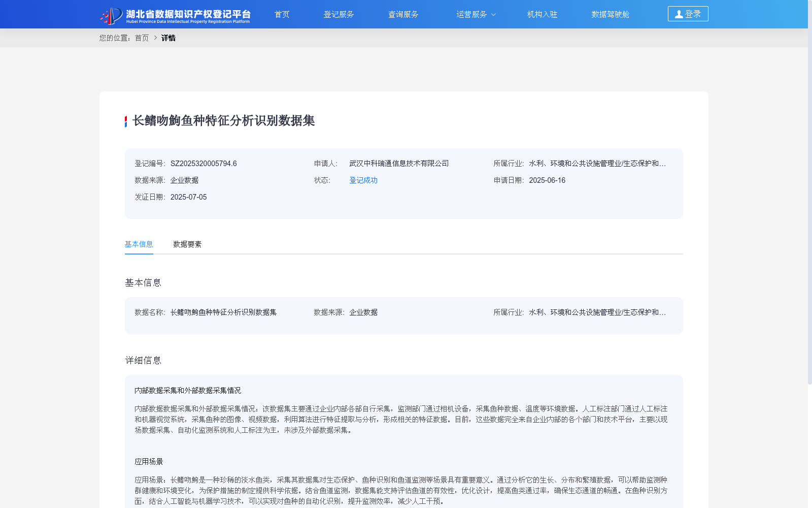Select the 基本信息 tab
This screenshot has width=812, height=508.
click(139, 244)
